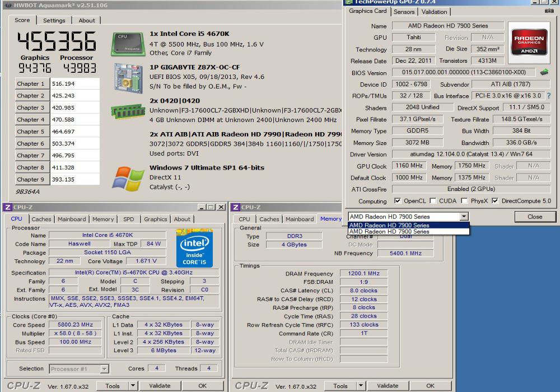Click the right CPU-Z title bar Z icon
Viewport: 560px width, 392px height.
pyautogui.click(x=235, y=207)
